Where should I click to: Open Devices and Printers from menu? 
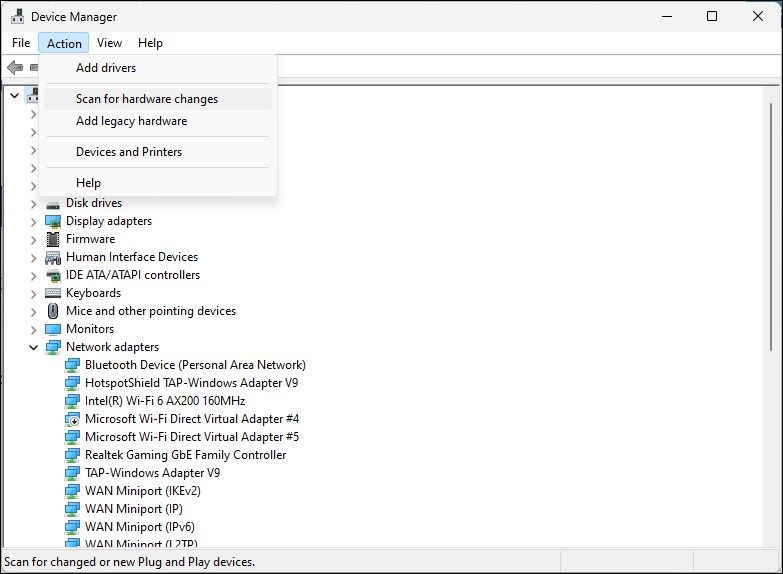coord(129,152)
